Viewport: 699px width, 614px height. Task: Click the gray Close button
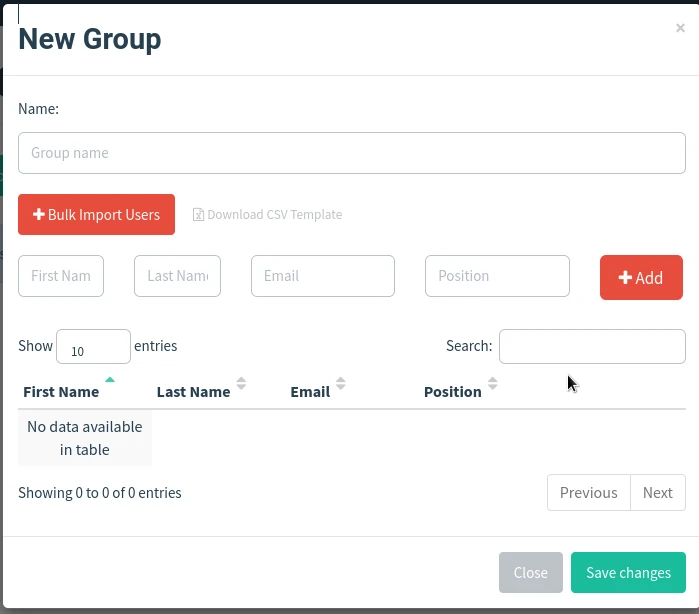click(530, 573)
